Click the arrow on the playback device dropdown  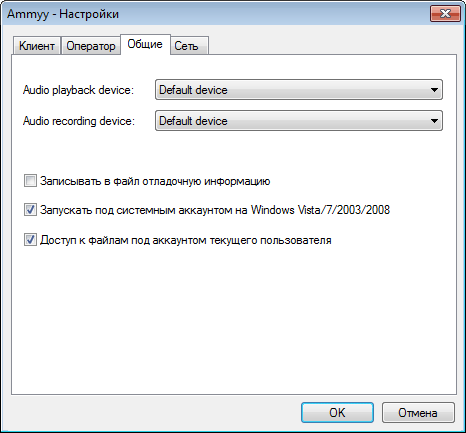434,90
